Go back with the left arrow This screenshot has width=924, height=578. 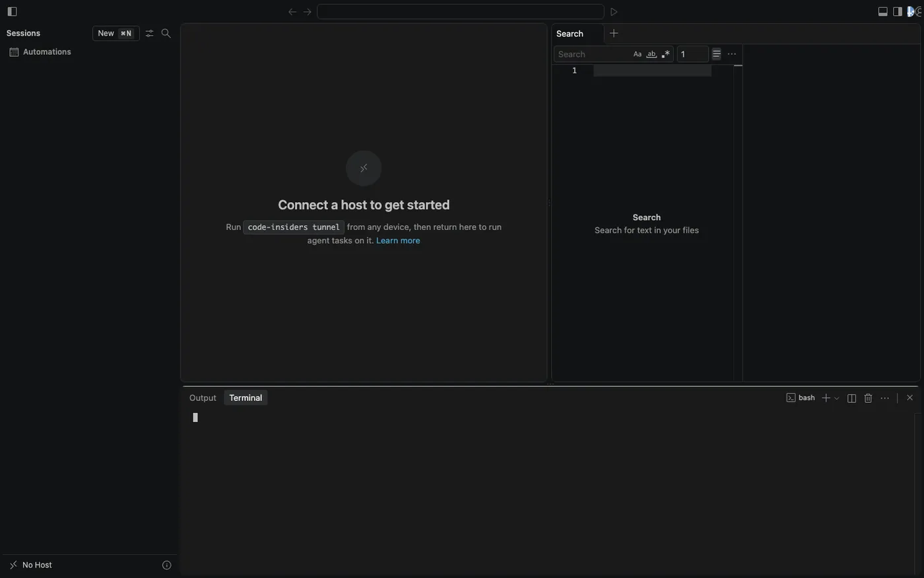click(x=292, y=12)
